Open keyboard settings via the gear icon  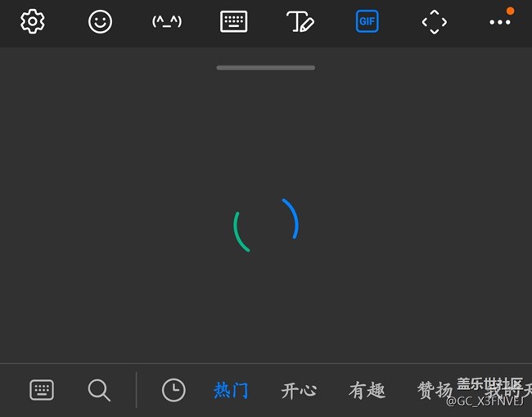[x=33, y=22]
